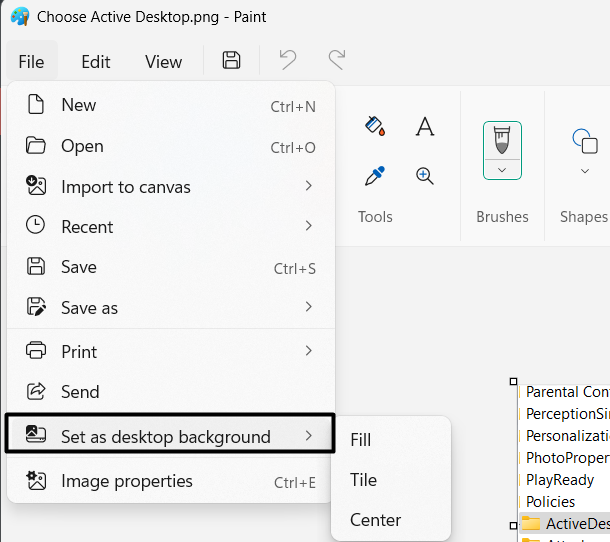Choose Fill for desktop background
This screenshot has width=610, height=542.
click(361, 440)
